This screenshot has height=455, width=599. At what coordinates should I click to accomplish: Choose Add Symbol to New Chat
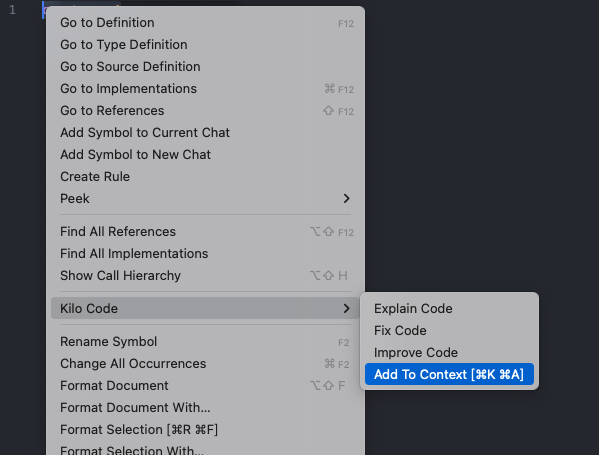[x=205, y=155]
